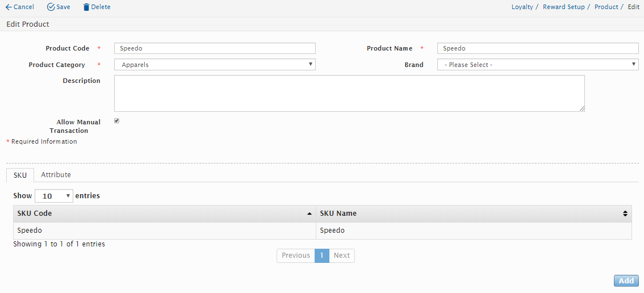
Task: Focus the Description text area
Action: coord(349,94)
